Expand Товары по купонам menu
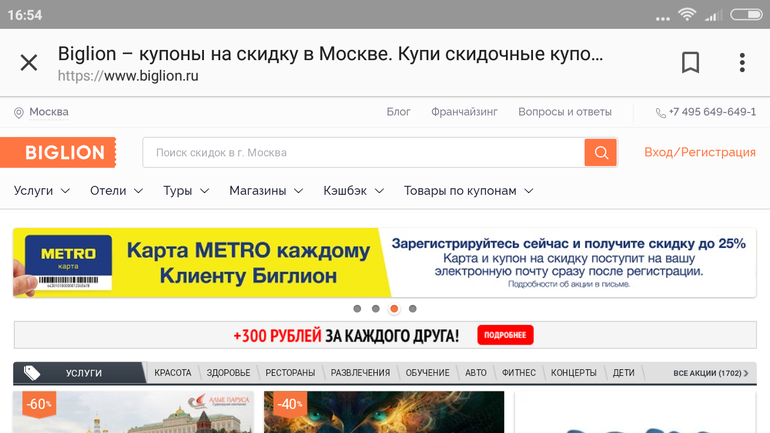 pos(468,191)
